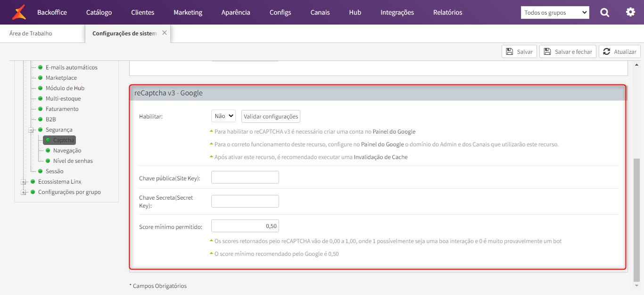
Task: Click green dot beside Navegação
Action: pyautogui.click(x=48, y=151)
